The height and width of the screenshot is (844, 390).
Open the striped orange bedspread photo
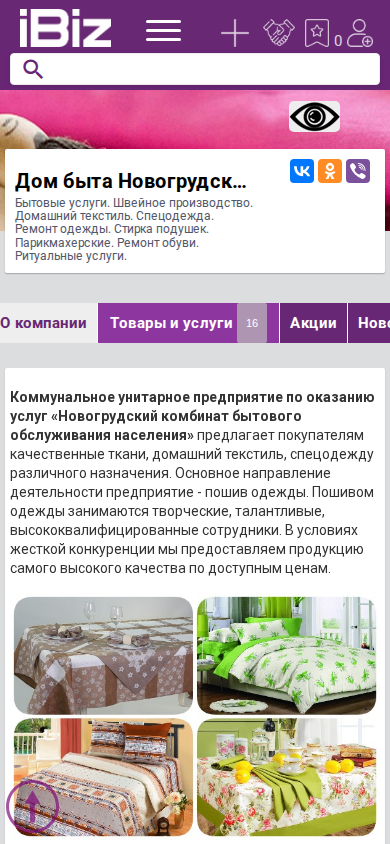pos(103,777)
